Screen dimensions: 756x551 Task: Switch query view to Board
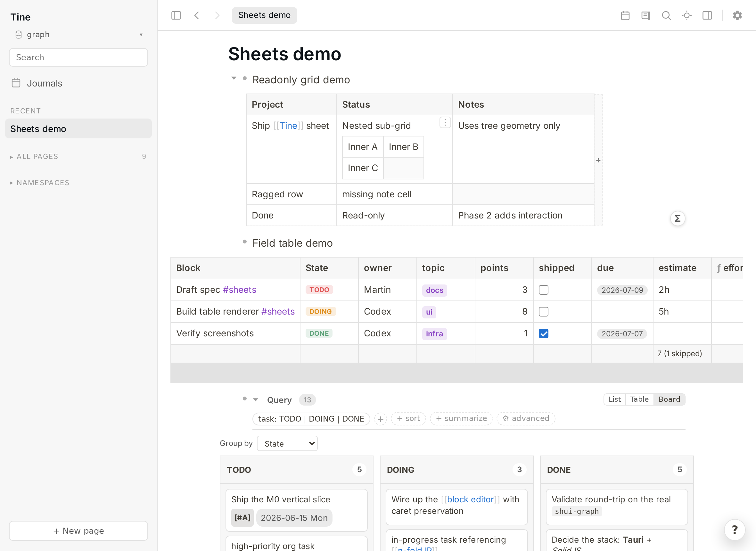tap(669, 399)
